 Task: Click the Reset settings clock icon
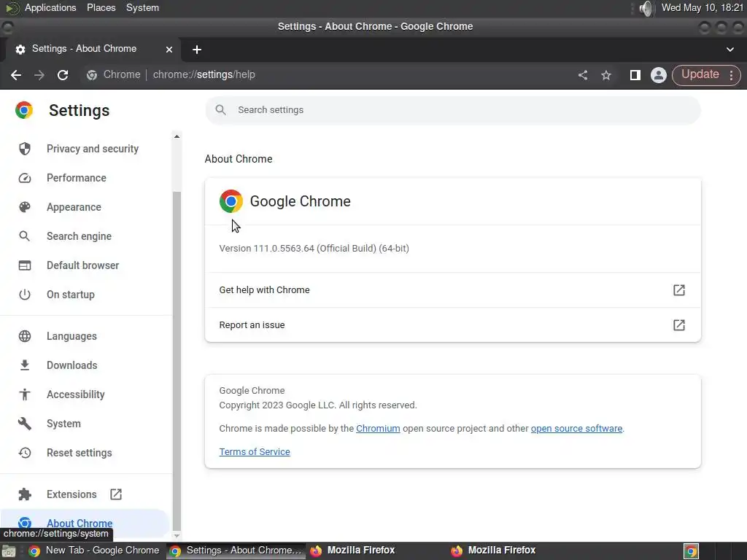coord(25,453)
